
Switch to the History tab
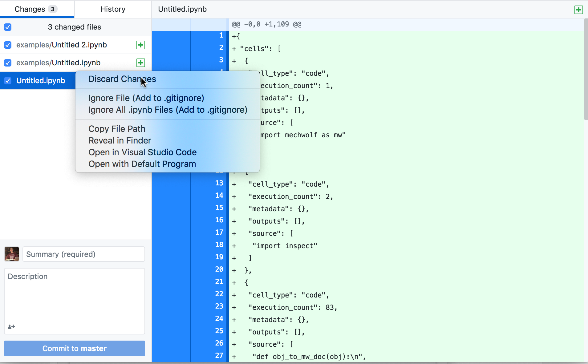coord(113,9)
